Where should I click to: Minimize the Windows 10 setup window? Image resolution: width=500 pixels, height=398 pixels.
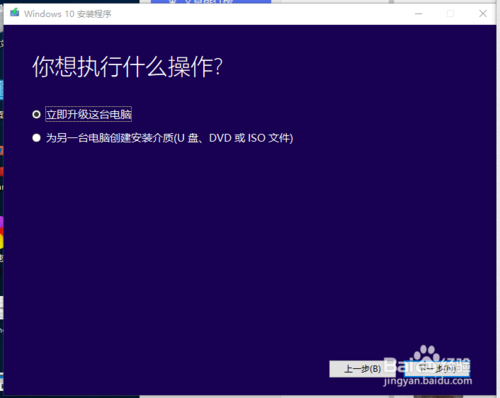419,14
